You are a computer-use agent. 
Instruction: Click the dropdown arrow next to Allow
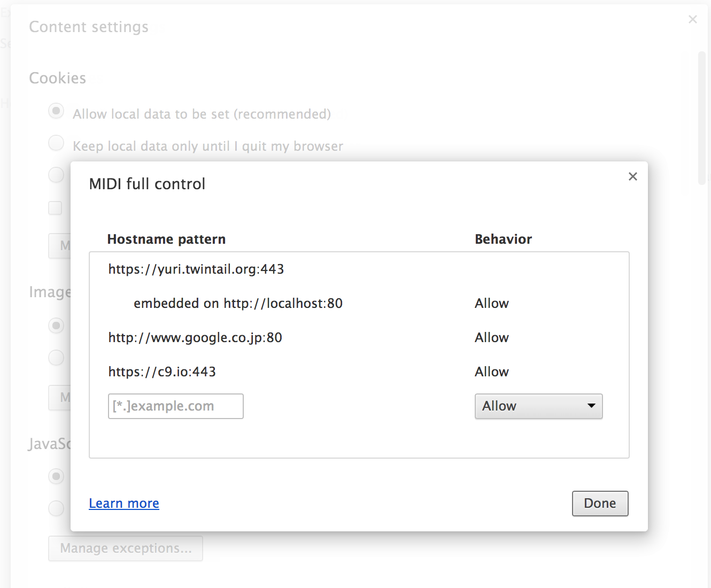[591, 406]
